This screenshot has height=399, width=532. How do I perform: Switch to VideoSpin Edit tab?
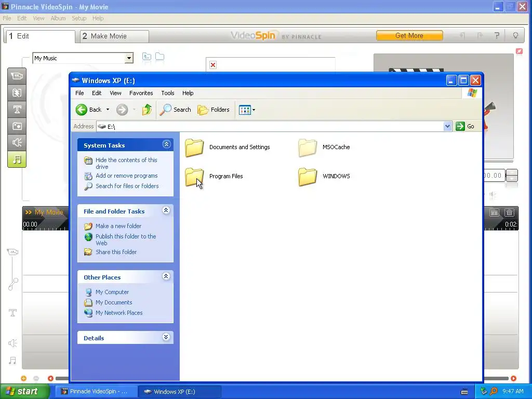[x=39, y=36]
